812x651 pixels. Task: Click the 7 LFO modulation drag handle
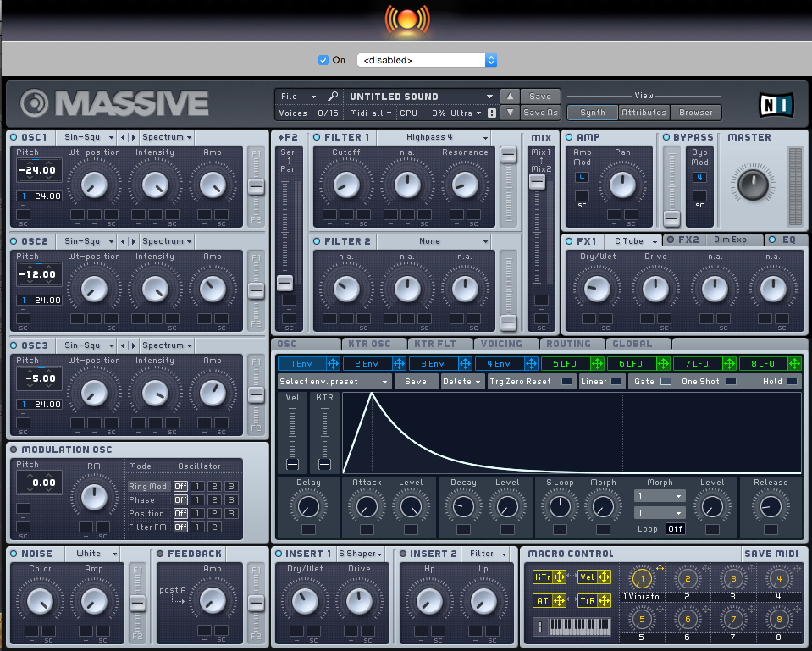729,364
